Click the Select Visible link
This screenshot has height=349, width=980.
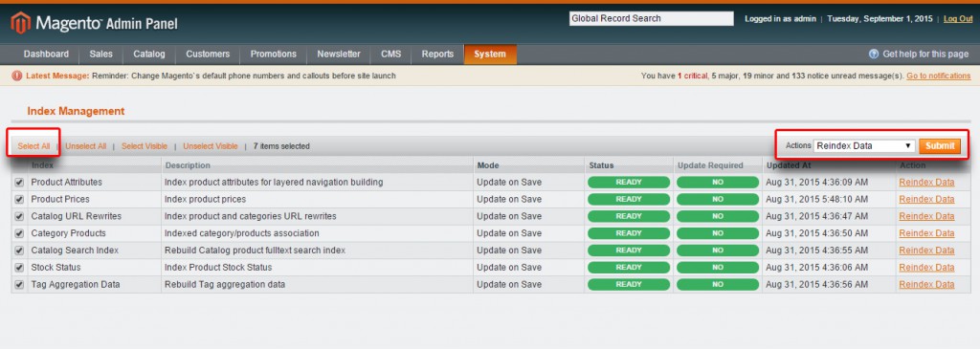tap(145, 146)
